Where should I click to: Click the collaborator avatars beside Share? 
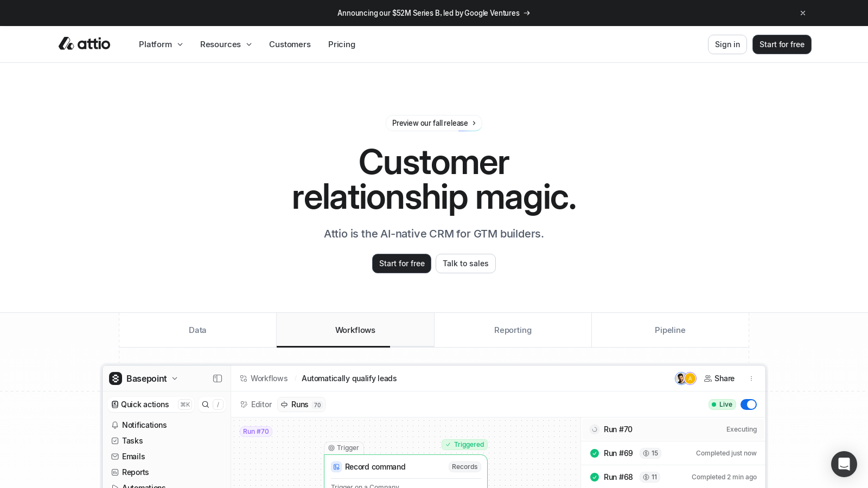click(x=685, y=378)
